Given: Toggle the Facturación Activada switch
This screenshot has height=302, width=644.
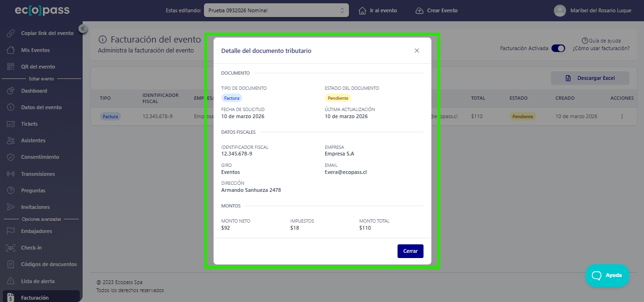Looking at the screenshot, I should click(558, 48).
